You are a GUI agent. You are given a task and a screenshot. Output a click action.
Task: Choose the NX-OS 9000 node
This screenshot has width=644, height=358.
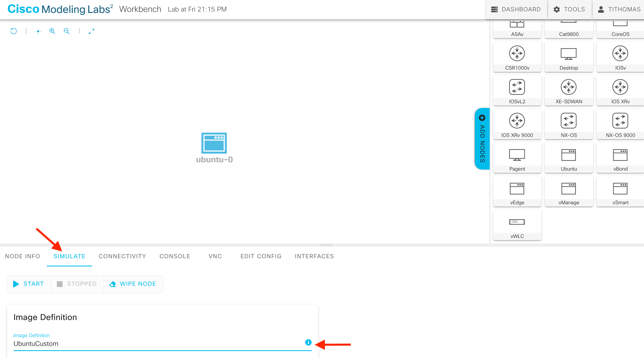(x=620, y=124)
